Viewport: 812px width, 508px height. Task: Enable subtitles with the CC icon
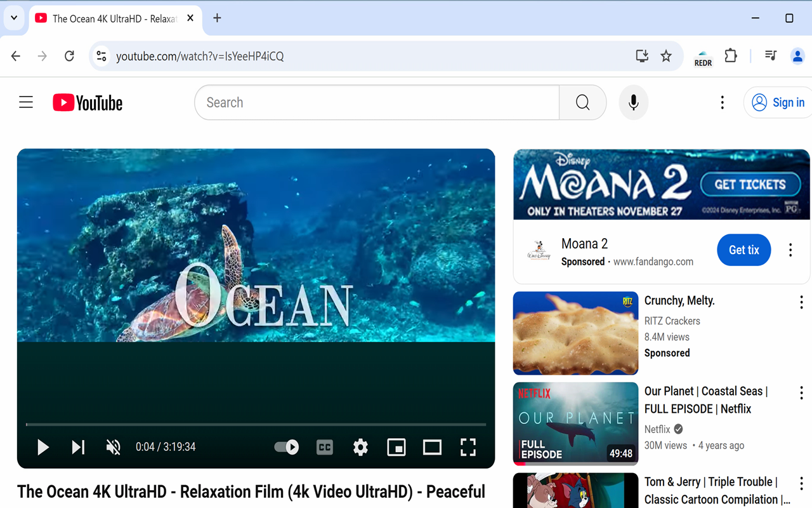coord(324,447)
